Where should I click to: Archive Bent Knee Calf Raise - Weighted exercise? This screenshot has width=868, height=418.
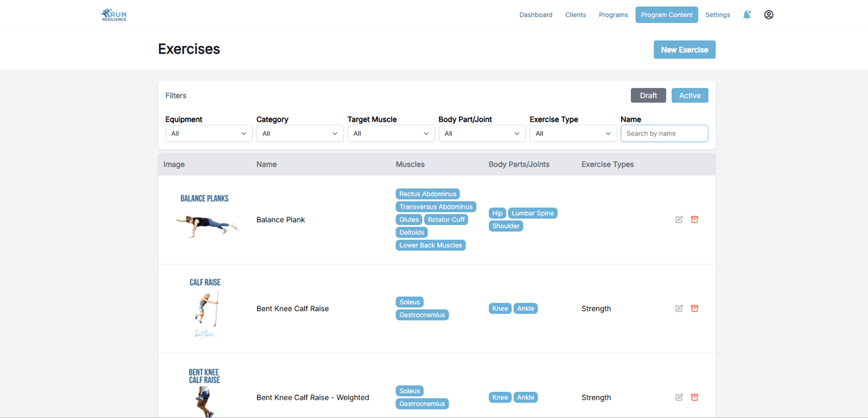click(x=695, y=397)
